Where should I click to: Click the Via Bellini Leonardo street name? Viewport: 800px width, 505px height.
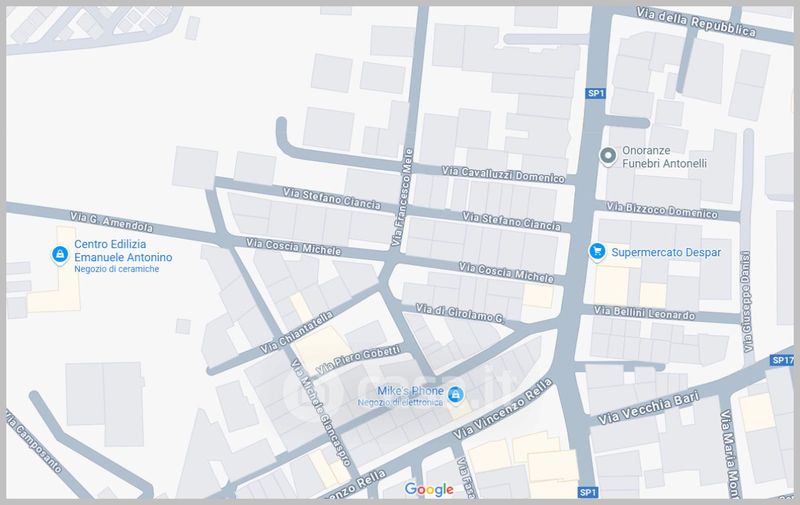(644, 314)
